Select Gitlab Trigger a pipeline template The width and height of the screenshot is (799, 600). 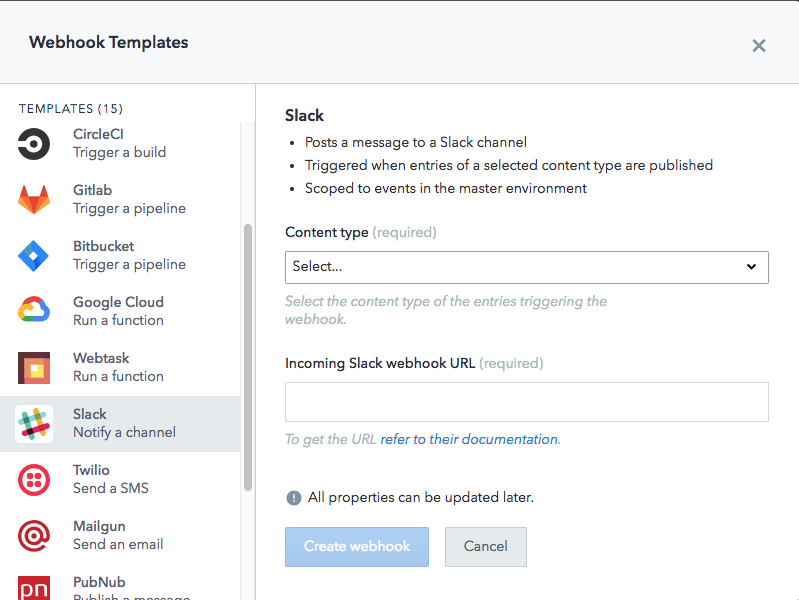point(129,200)
